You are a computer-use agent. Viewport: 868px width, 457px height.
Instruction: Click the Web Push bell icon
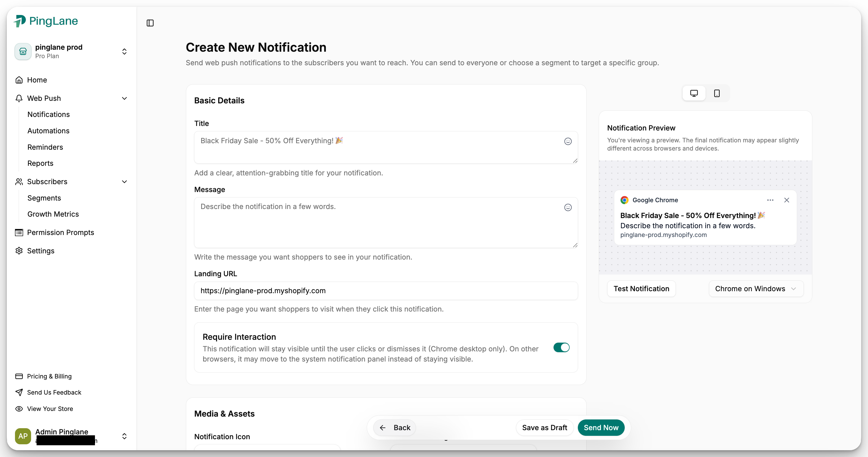[19, 98]
